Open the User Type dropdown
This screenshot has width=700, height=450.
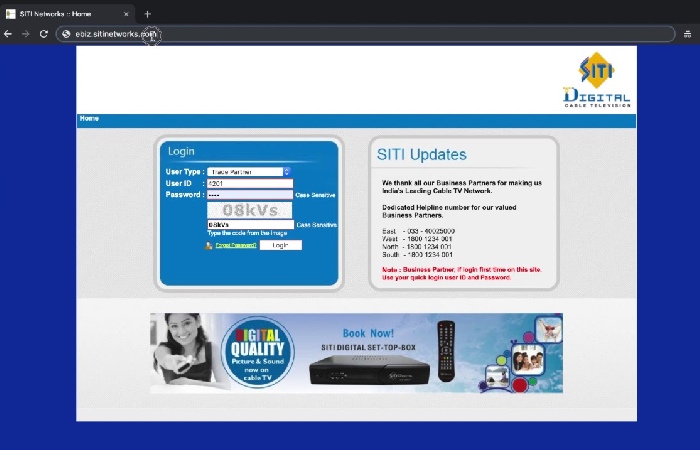click(249, 172)
